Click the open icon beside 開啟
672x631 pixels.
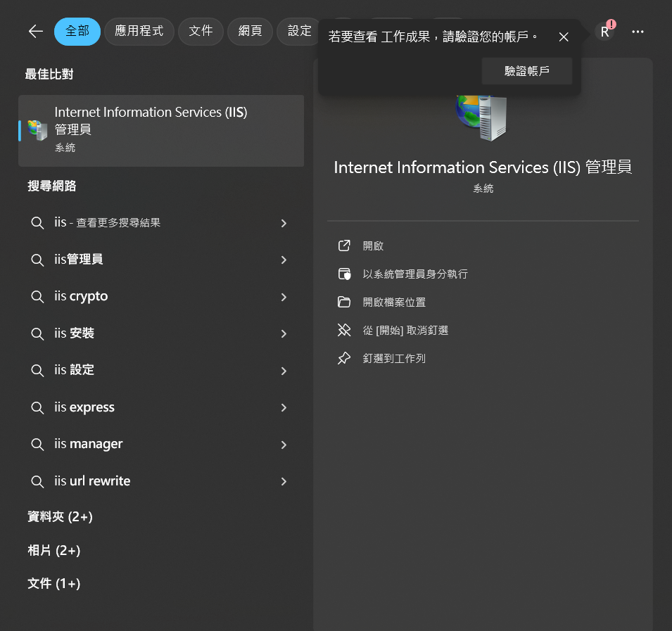344,246
